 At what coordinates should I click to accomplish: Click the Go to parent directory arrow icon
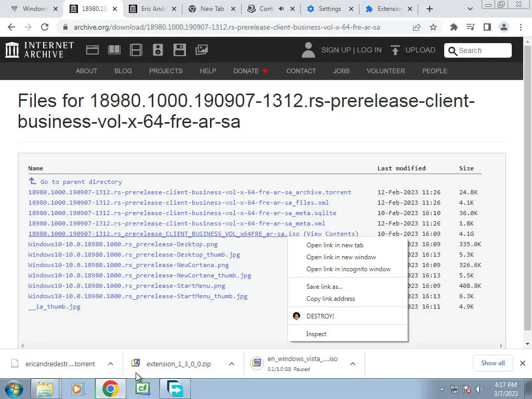(x=32, y=181)
